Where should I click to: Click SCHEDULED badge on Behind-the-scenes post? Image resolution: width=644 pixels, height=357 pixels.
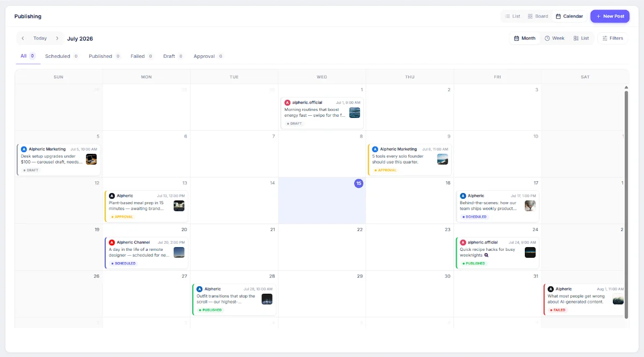(x=474, y=217)
